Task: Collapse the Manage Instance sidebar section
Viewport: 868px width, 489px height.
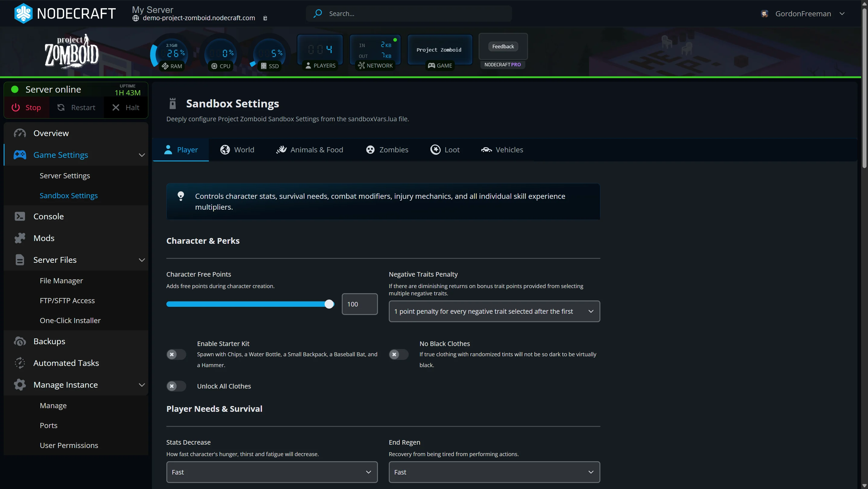Action: pos(142,385)
